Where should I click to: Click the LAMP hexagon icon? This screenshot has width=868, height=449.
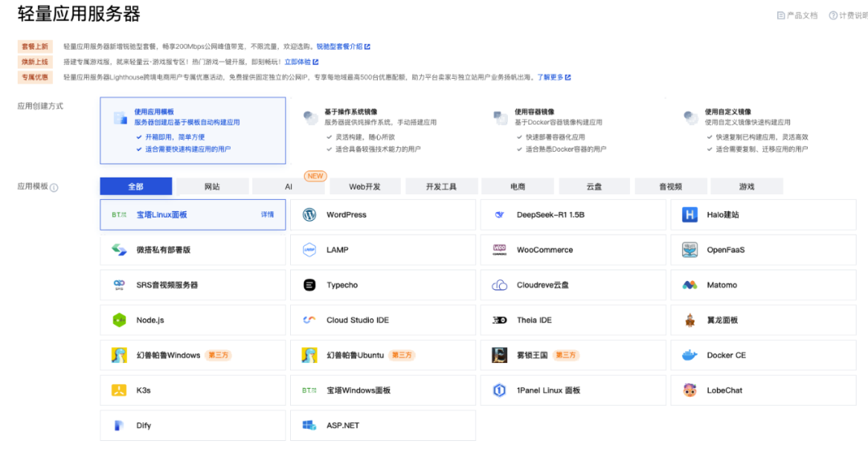[x=309, y=250]
